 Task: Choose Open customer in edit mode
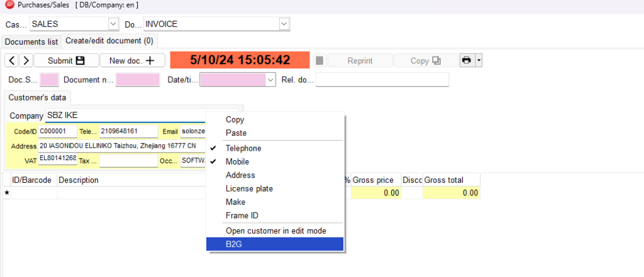coord(275,231)
